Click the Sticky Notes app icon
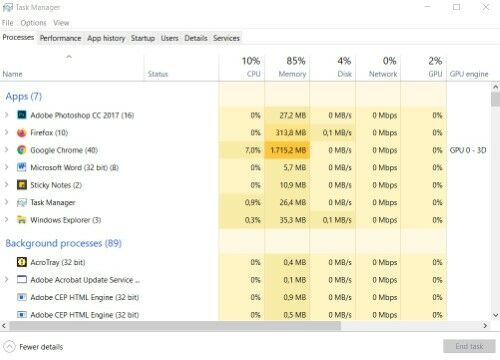500x360 pixels. tap(22, 185)
